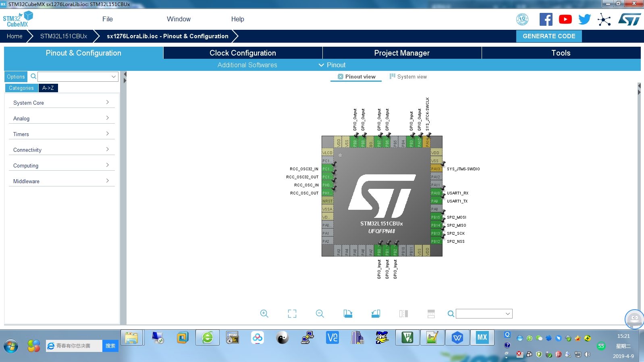644x362 pixels.
Task: Select the A->Z sorting button
Action: (x=48, y=88)
